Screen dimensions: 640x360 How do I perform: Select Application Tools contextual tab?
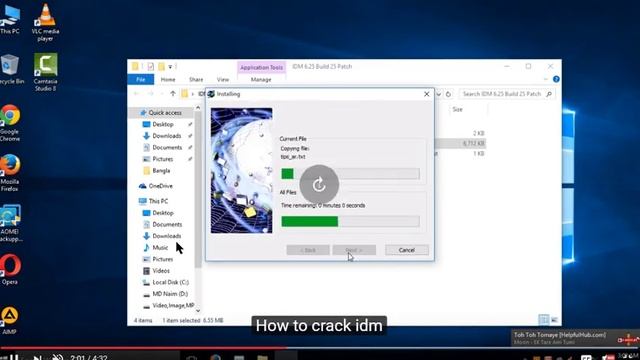point(261,67)
